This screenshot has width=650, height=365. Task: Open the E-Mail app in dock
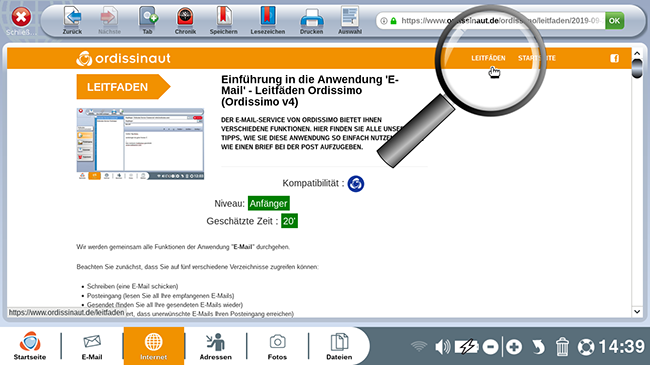92,346
